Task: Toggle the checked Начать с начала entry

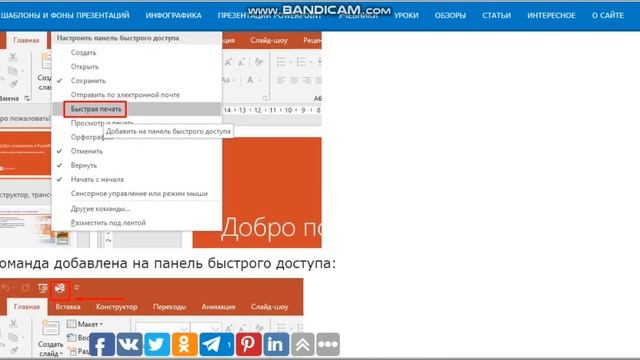Action: pos(137,179)
